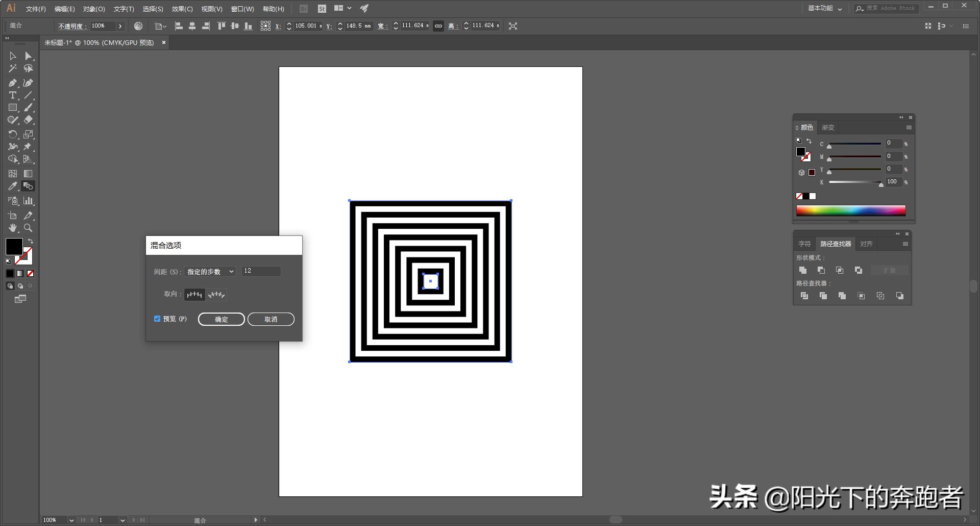This screenshot has width=980, height=526.
Task: Open the 窗口(W) menu
Action: point(242,9)
